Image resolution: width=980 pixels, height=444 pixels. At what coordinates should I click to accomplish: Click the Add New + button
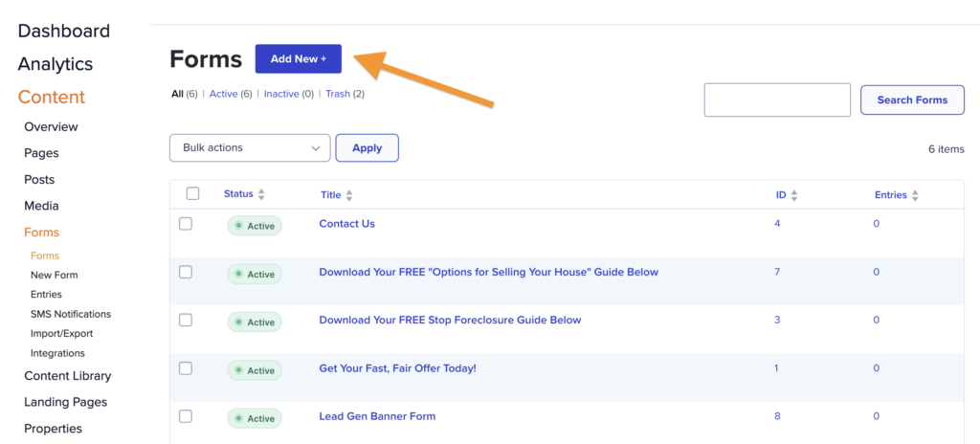pyautogui.click(x=299, y=58)
